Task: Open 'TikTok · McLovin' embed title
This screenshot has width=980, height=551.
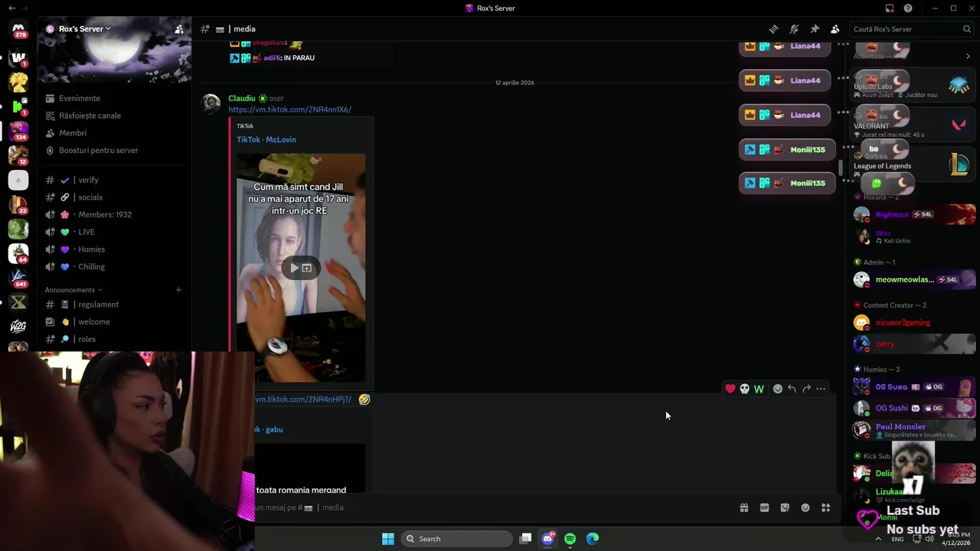Action: point(266,139)
